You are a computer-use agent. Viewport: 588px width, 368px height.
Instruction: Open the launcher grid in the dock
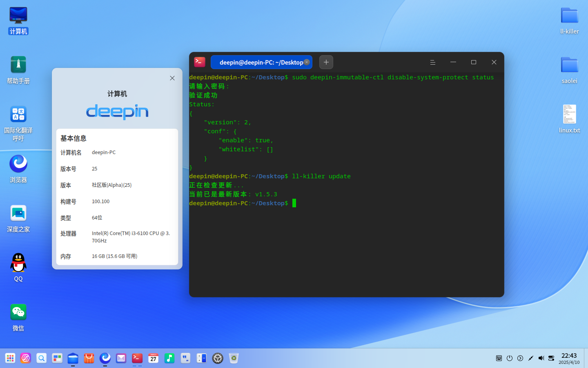coord(10,358)
